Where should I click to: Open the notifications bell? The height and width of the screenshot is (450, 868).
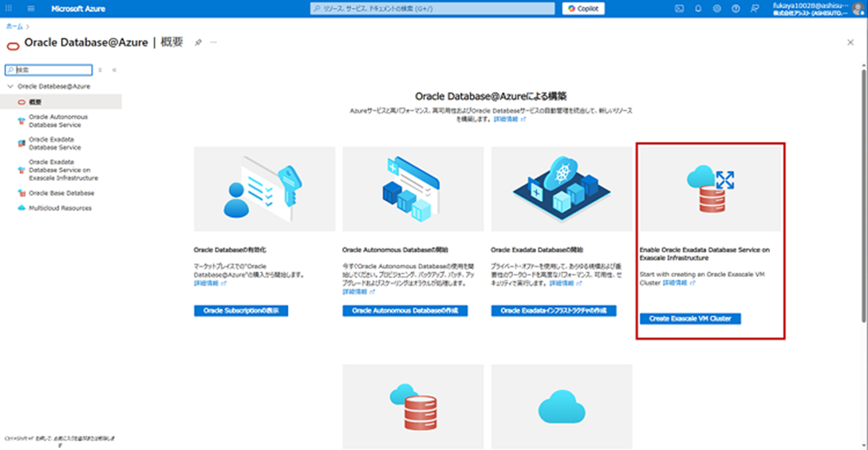tap(698, 9)
